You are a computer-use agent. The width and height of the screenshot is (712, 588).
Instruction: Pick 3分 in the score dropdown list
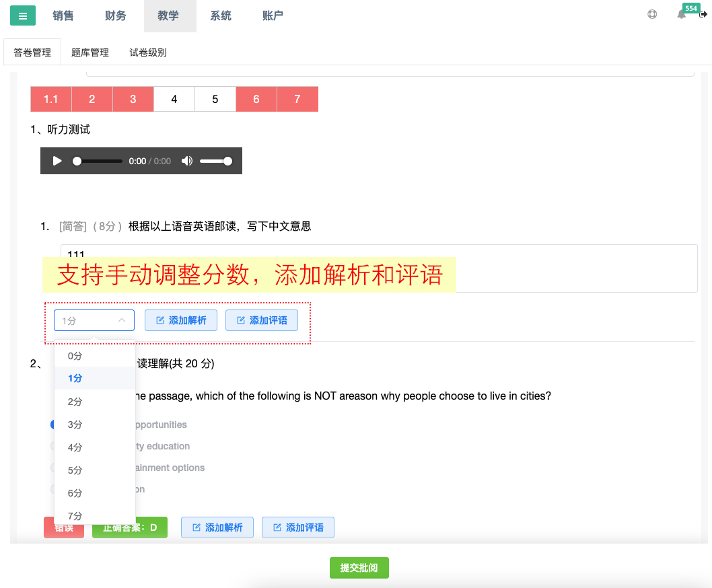(x=75, y=425)
